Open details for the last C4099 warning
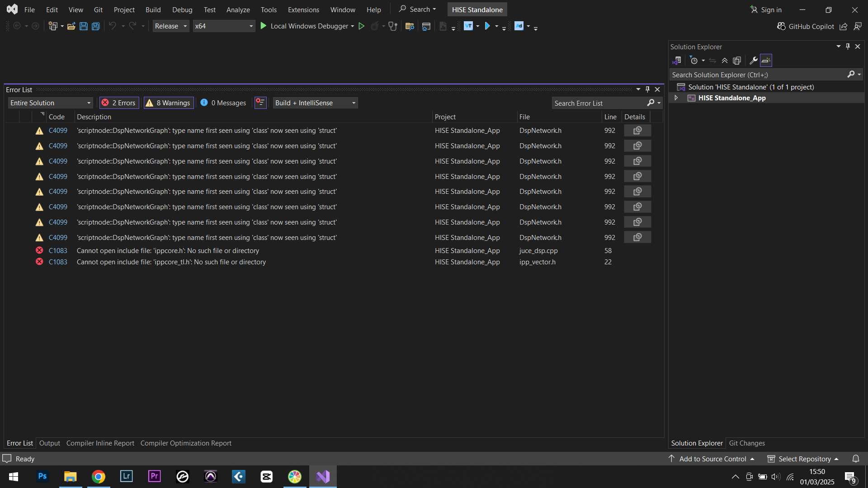 (637, 237)
